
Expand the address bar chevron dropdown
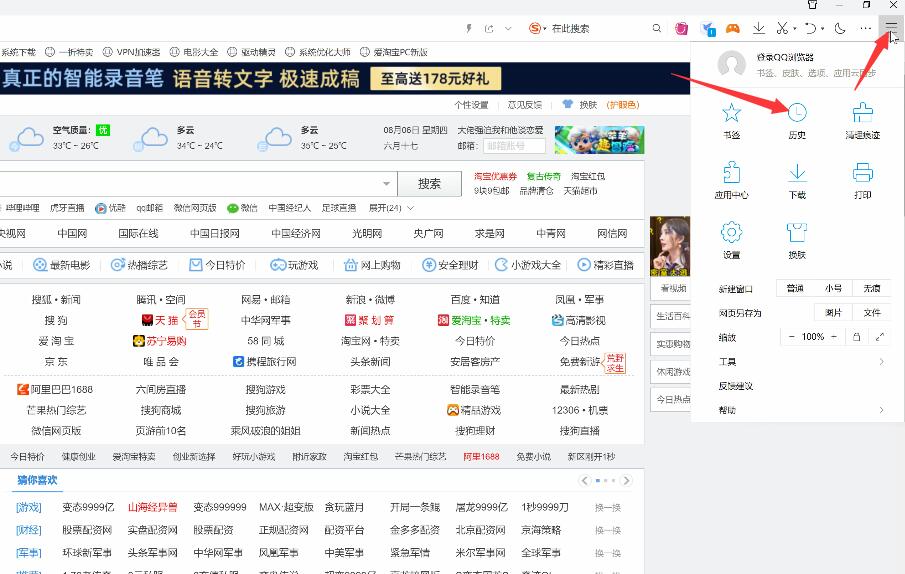(508, 28)
